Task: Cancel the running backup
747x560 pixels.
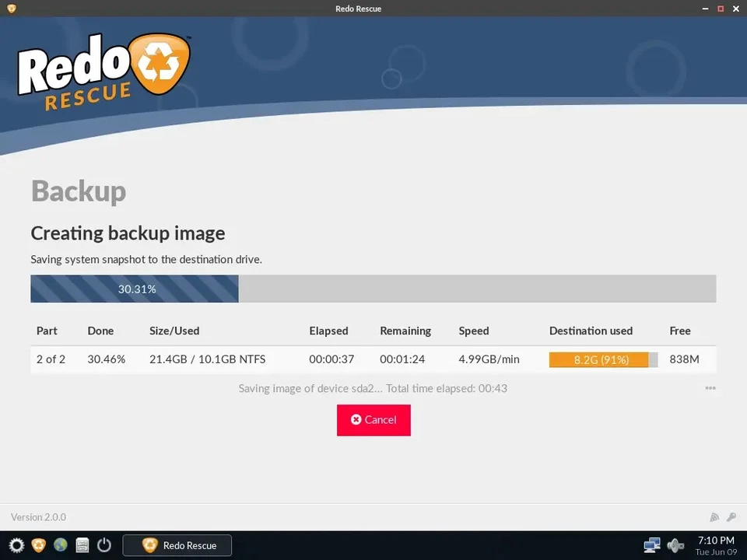Action: click(373, 420)
